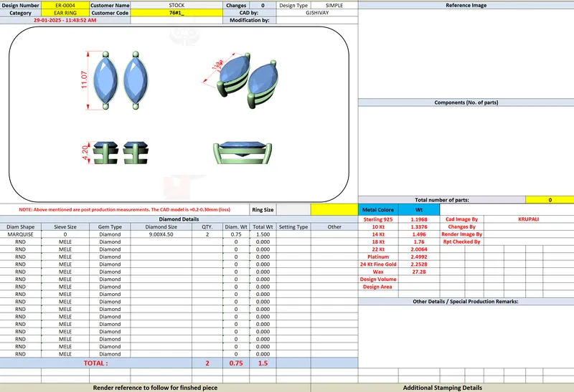Click the side-view earring basket render
Screen dimensions: 574x392
pyautogui.click(x=243, y=153)
